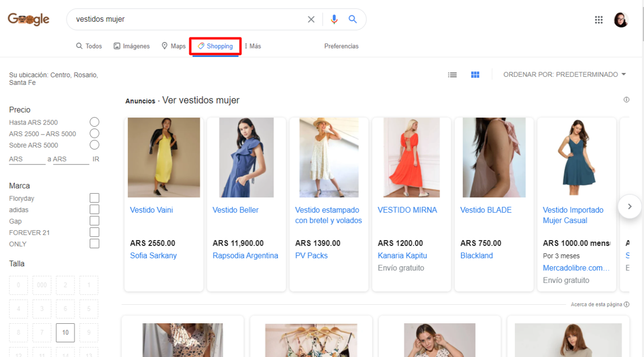The width and height of the screenshot is (644, 357).
Task: Click the ARS 11,900.00 price
Action: click(x=238, y=243)
